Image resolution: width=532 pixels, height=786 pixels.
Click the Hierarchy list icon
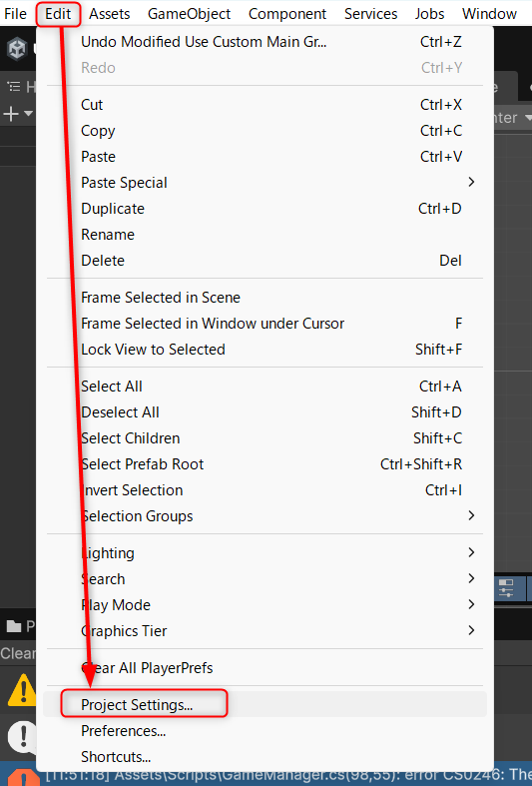(14, 87)
